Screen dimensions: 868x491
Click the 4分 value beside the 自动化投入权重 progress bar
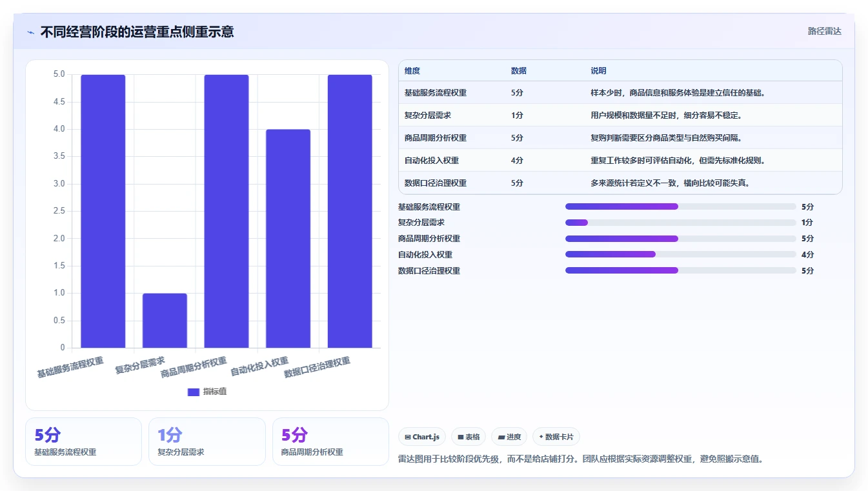[807, 255]
